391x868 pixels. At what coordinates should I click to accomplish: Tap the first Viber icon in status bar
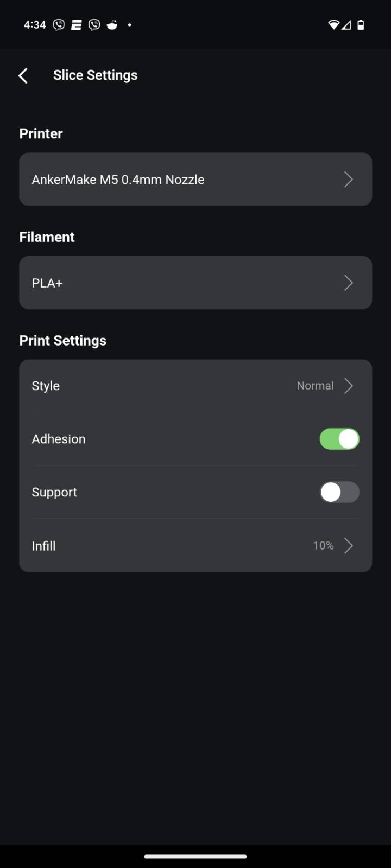point(59,25)
